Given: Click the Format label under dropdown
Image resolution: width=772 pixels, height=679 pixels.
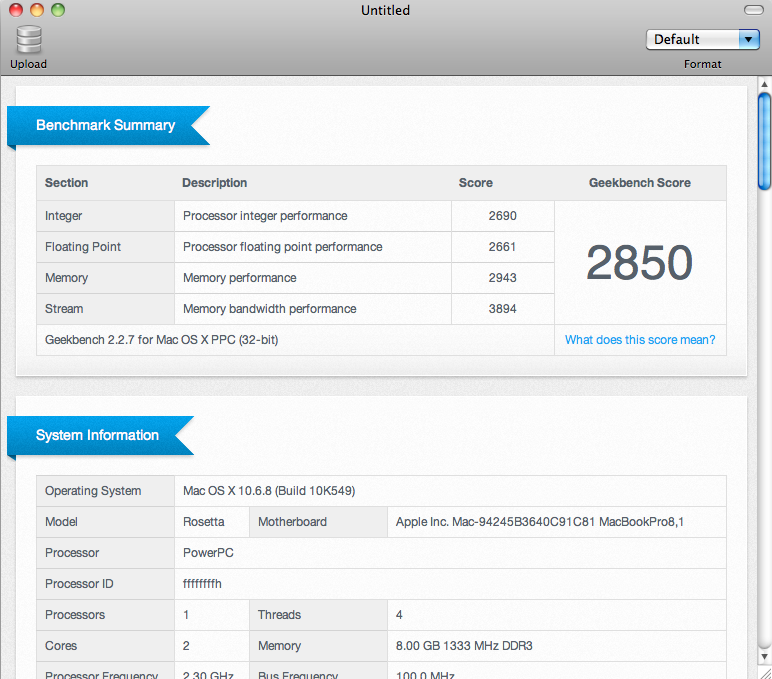Looking at the screenshot, I should [x=703, y=64].
